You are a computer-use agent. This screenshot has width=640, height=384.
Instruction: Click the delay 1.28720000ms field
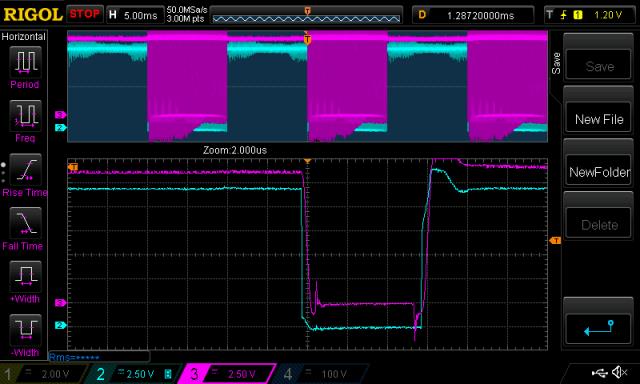(473, 15)
